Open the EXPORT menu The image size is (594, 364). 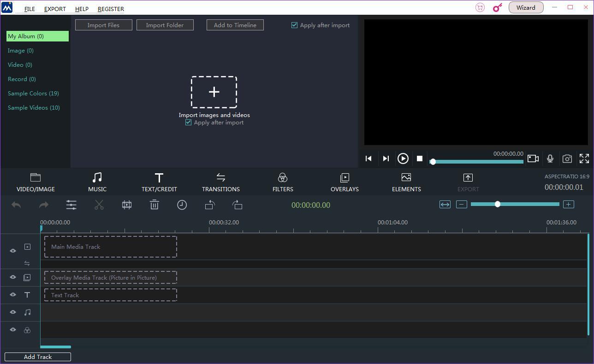[55, 9]
